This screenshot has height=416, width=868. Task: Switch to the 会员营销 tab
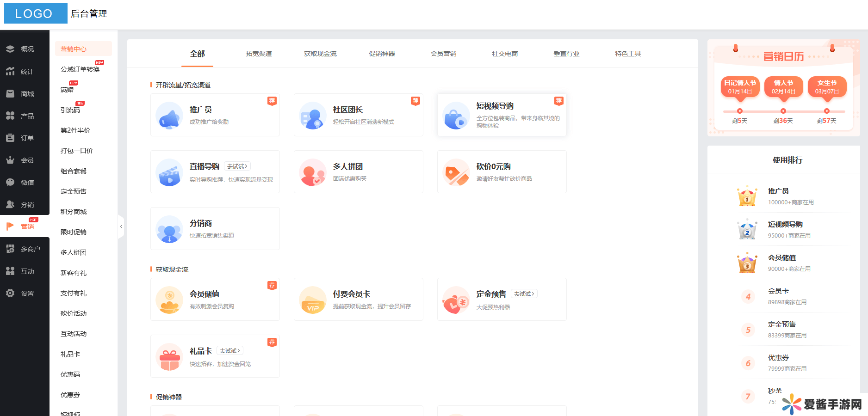443,54
